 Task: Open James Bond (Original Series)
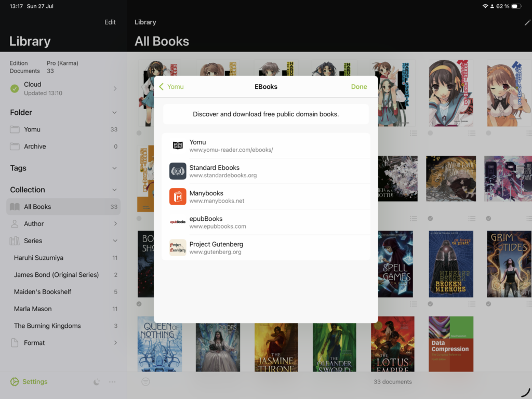coord(63,275)
